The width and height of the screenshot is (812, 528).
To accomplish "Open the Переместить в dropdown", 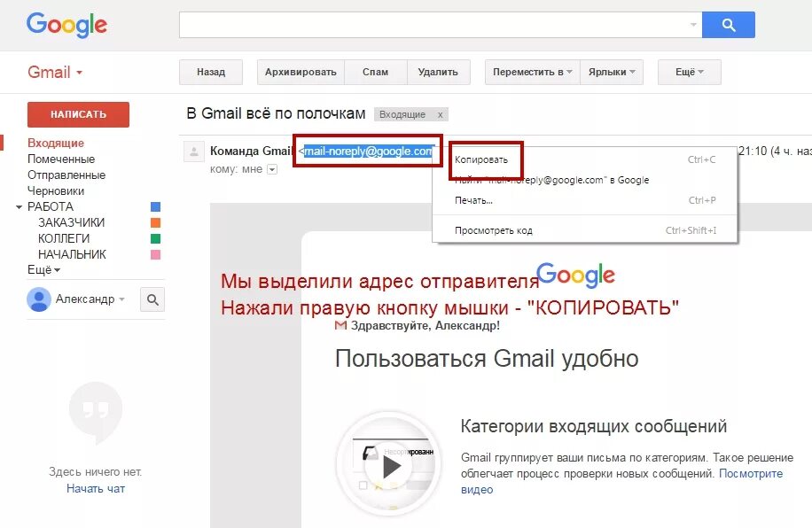I will point(533,72).
